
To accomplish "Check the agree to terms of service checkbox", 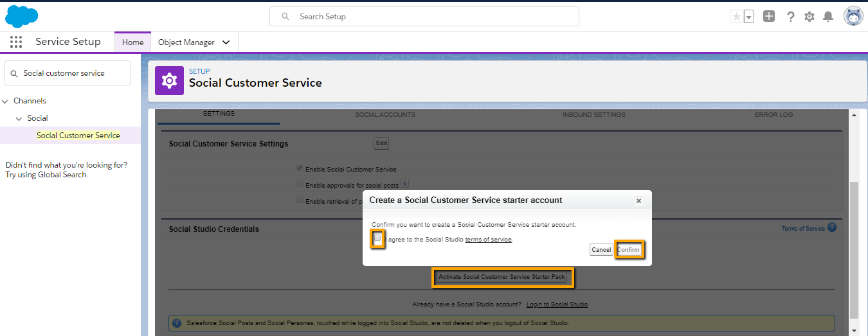I will coord(378,239).
